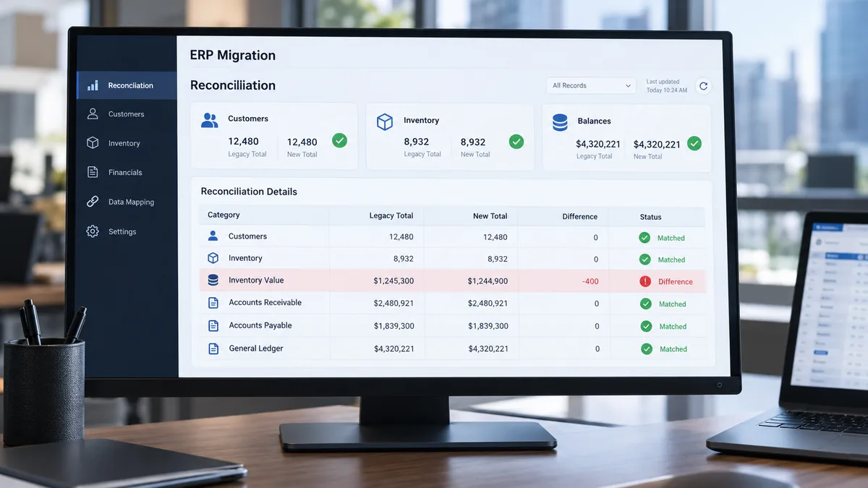
Task: Click document icon in Accounts Receivable row
Action: pyautogui.click(x=213, y=303)
